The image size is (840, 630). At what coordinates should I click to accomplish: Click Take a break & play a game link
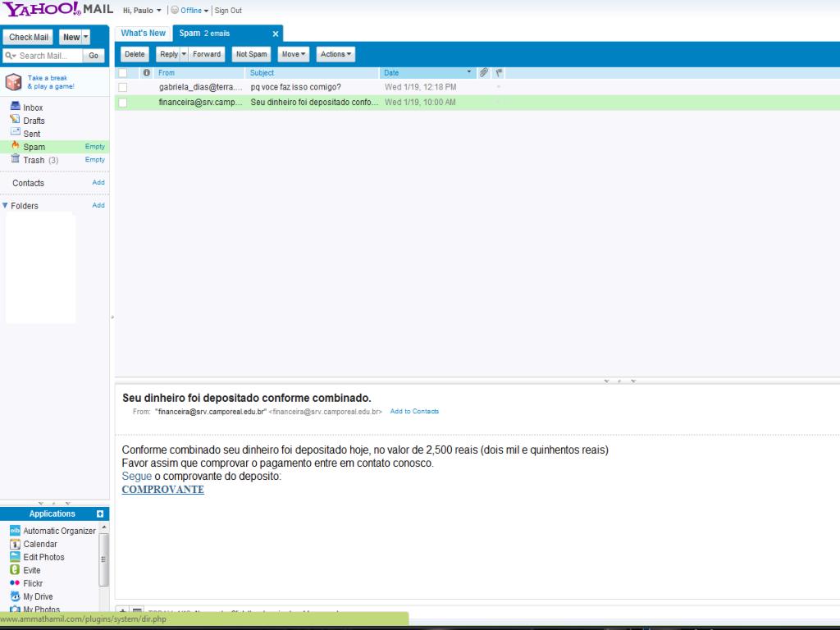[51, 82]
